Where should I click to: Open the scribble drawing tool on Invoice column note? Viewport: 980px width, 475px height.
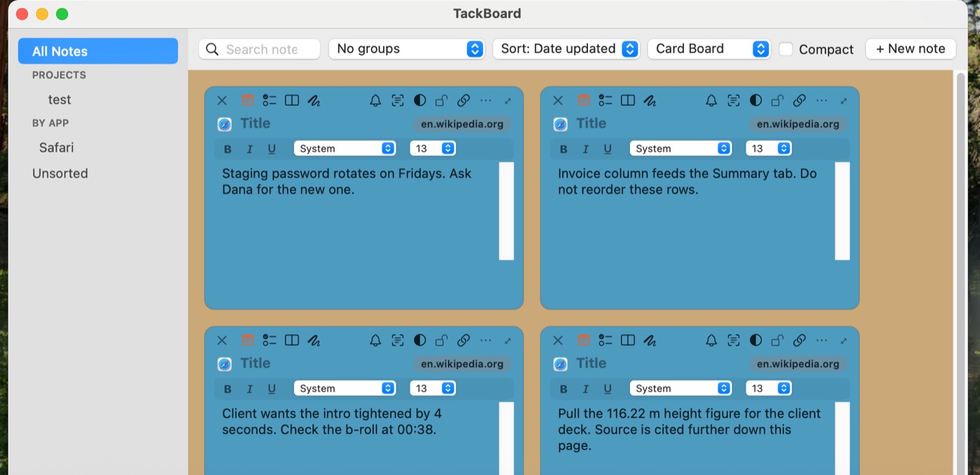(x=650, y=100)
